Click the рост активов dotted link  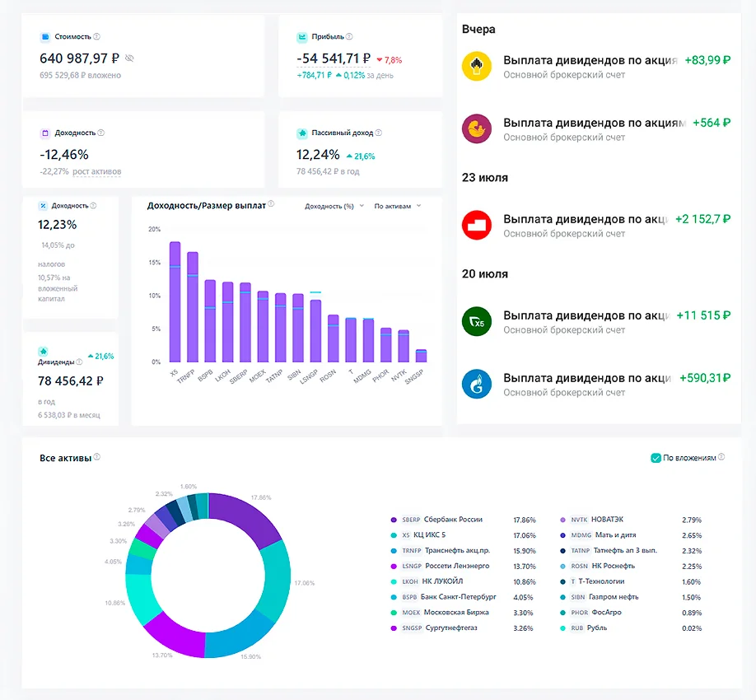[x=97, y=171]
